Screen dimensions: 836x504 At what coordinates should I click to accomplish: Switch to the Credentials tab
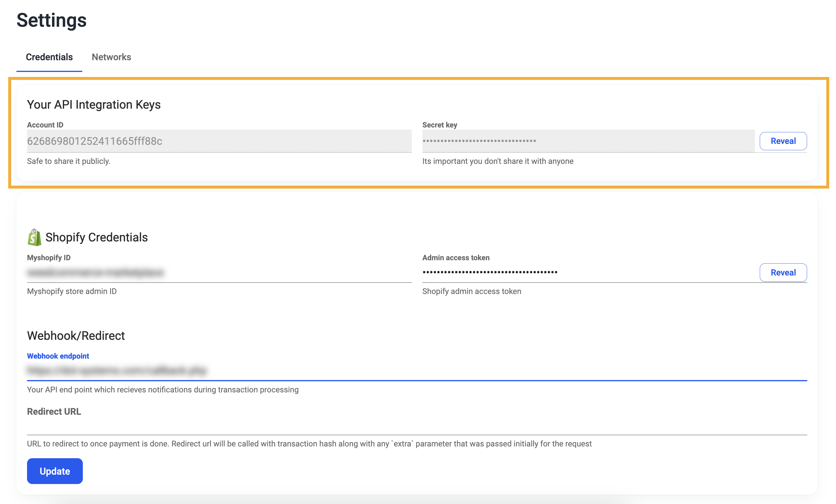(x=49, y=57)
